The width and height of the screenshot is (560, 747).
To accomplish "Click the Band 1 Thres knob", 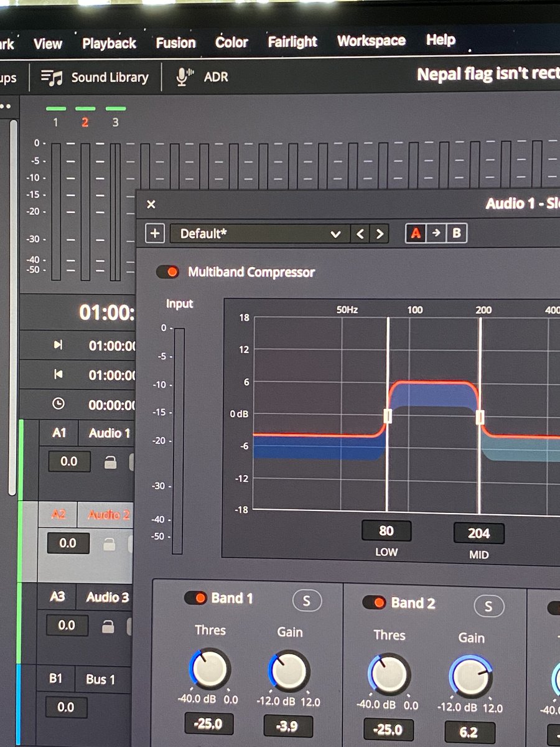I will 210,669.
